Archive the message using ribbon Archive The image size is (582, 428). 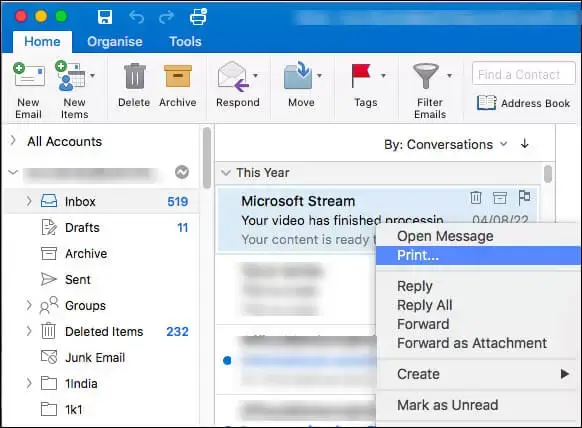(178, 85)
